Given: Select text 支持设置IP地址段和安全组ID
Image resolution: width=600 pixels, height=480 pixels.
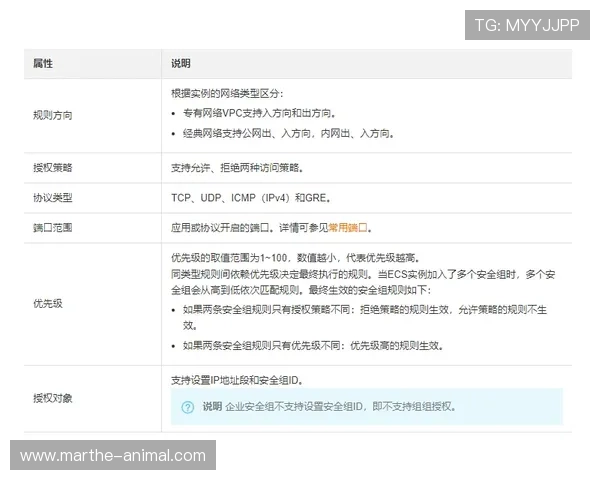Looking at the screenshot, I should (237, 380).
